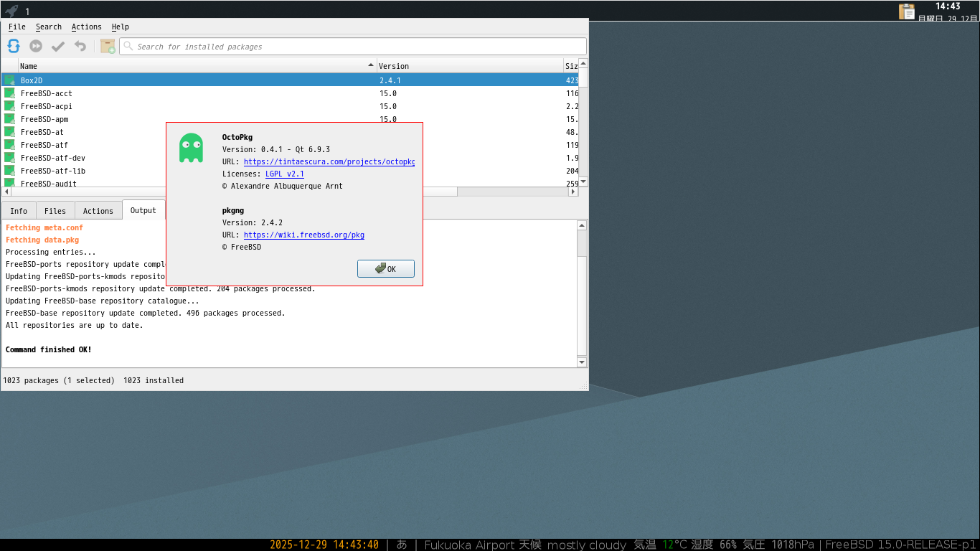Open the File menu
Screen dimensions: 980x551
click(x=17, y=27)
